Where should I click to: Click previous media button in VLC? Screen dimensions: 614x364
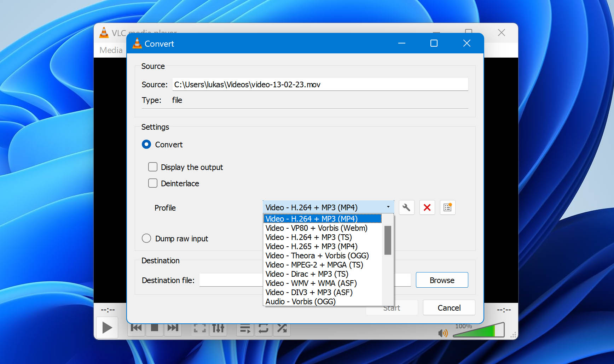point(136,328)
